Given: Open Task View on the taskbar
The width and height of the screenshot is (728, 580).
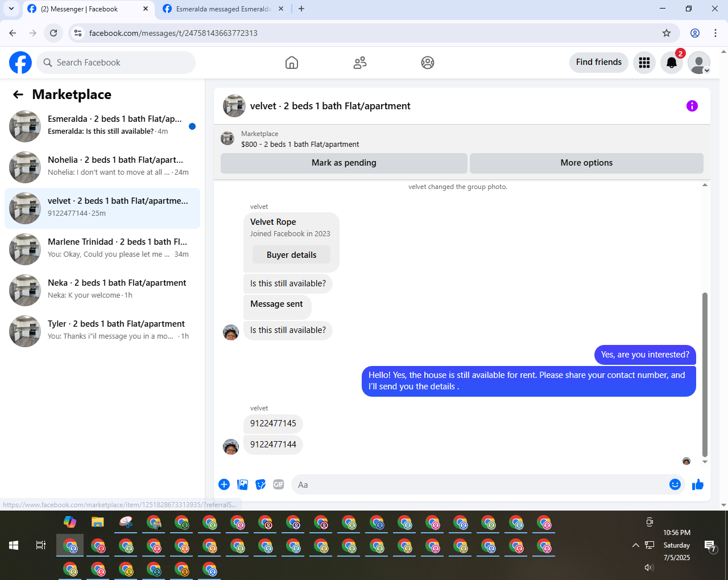Looking at the screenshot, I should [41, 545].
